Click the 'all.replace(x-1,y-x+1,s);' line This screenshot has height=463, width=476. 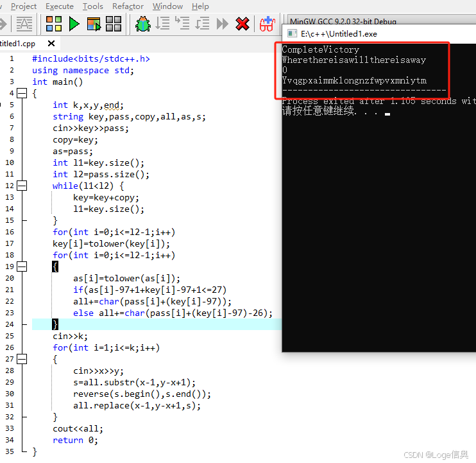tap(137, 406)
